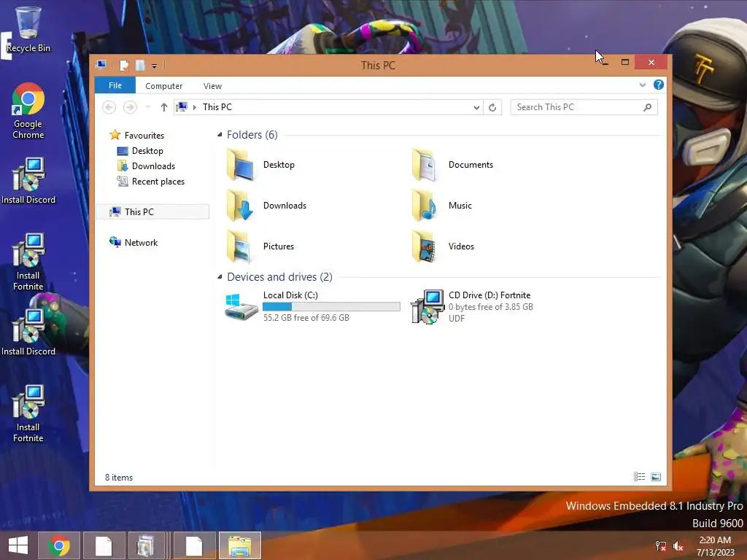Viewport: 747px width, 560px height.
Task: Select the CD Drive (D:) Fortnite icon
Action: pyautogui.click(x=427, y=307)
